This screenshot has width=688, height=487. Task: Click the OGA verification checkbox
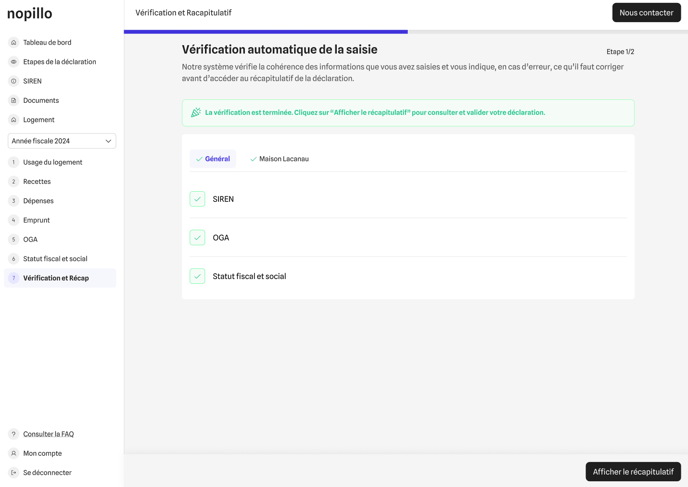[x=197, y=238]
